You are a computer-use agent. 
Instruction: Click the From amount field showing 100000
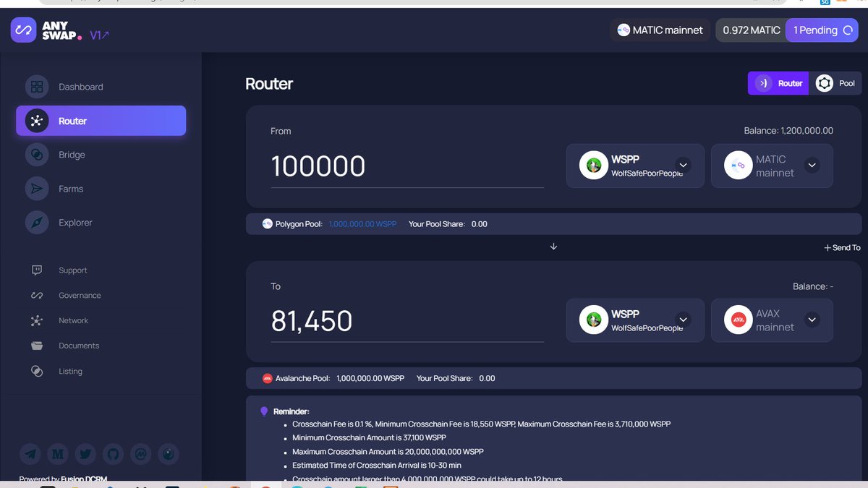(407, 167)
